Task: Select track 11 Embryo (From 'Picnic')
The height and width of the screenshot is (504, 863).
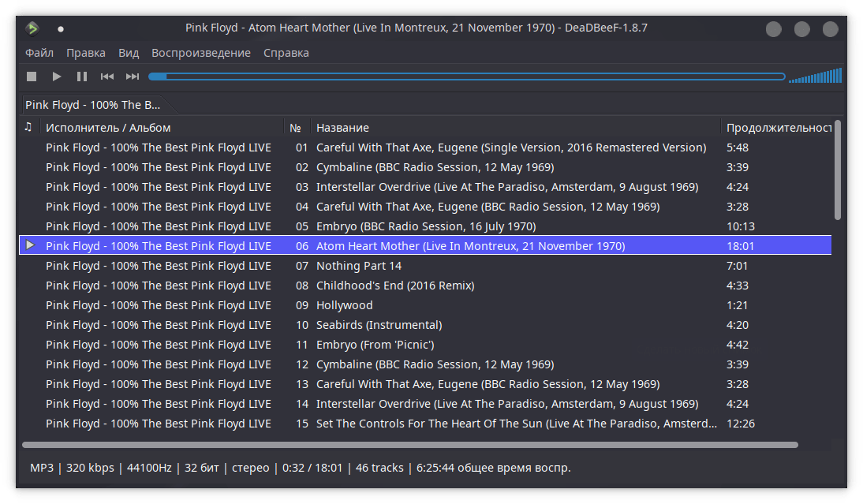Action: tap(425, 345)
